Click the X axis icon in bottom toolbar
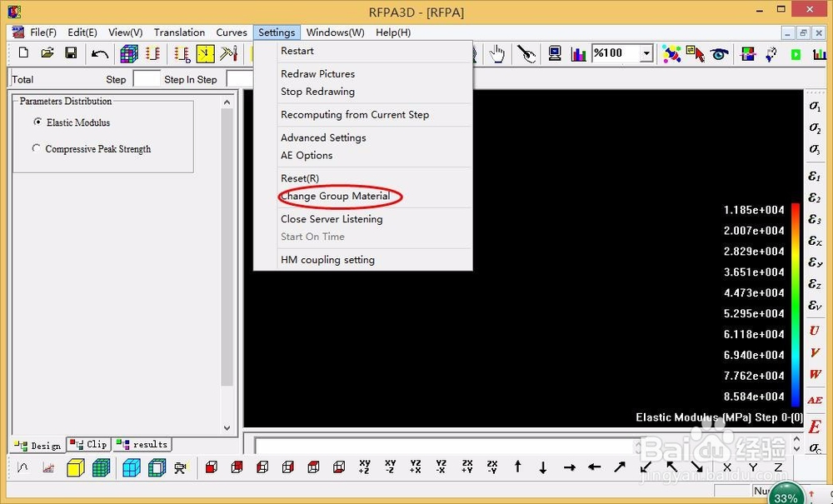 pos(727,467)
